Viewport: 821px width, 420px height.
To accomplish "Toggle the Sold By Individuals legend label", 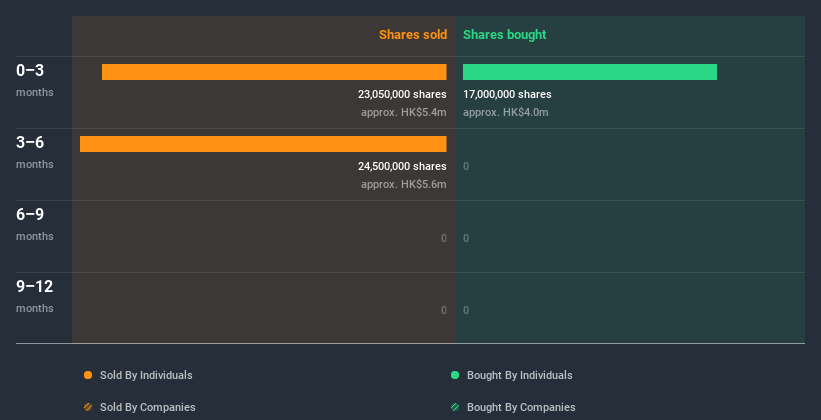I will tap(146, 375).
